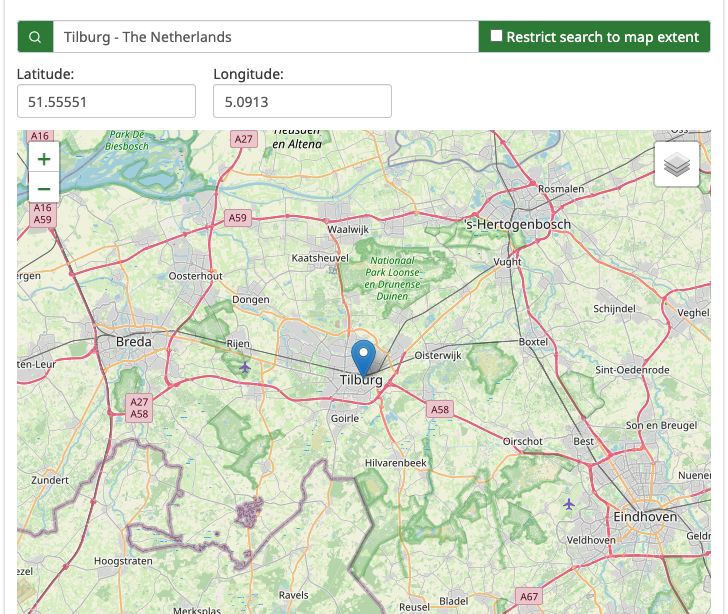Zoom out of the map
The width and height of the screenshot is (728, 614).
click(x=44, y=188)
